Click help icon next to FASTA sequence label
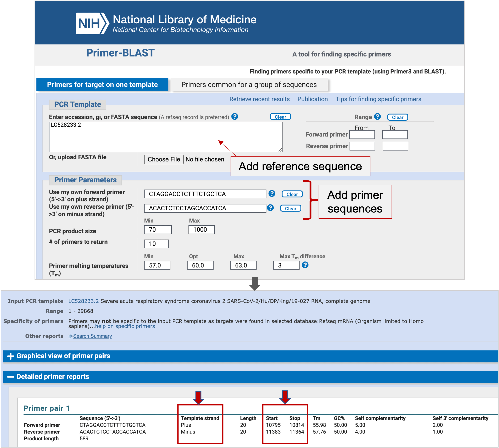499x448 pixels. pyautogui.click(x=235, y=117)
